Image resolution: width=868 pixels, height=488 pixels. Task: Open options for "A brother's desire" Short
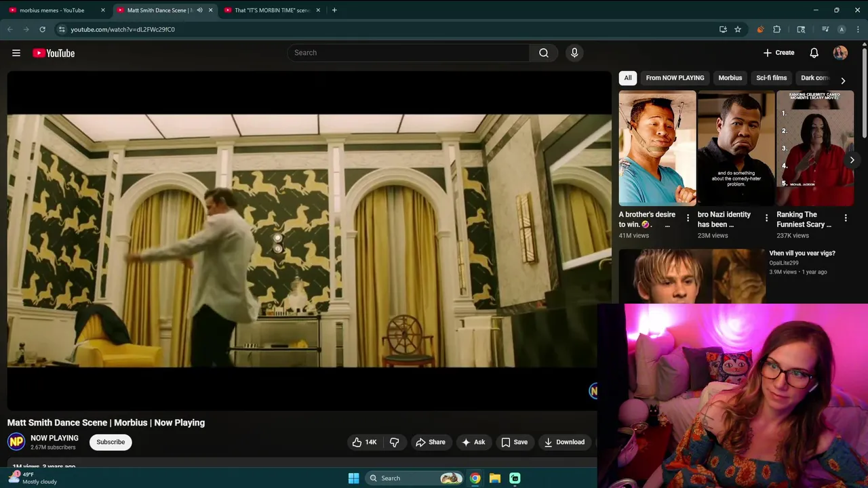click(x=688, y=218)
